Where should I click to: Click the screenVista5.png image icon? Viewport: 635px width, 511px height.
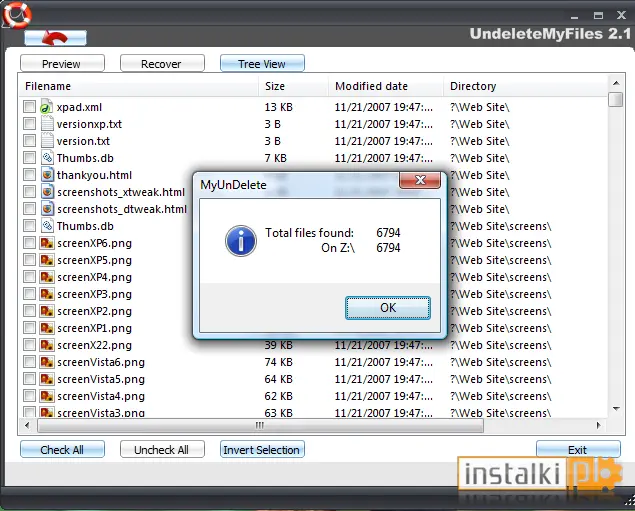[47, 379]
